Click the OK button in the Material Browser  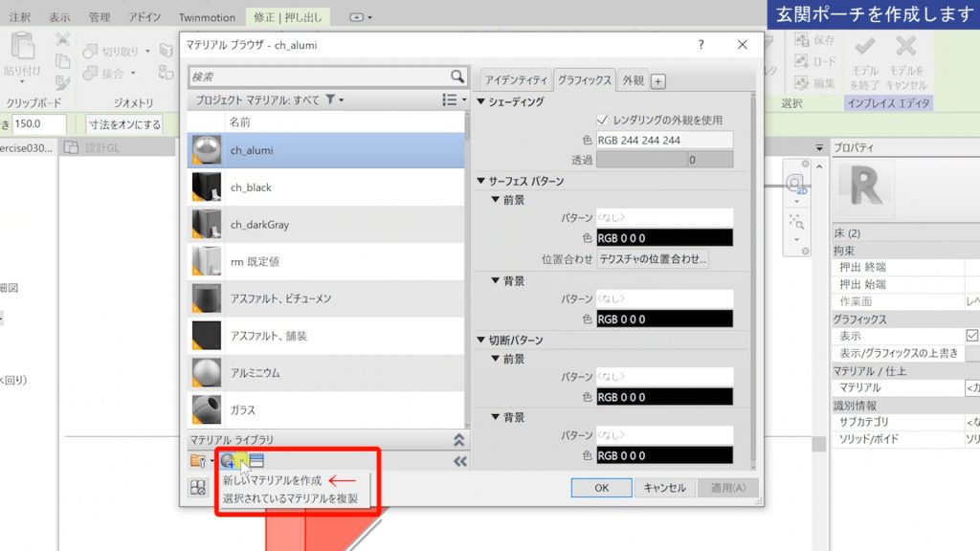601,488
